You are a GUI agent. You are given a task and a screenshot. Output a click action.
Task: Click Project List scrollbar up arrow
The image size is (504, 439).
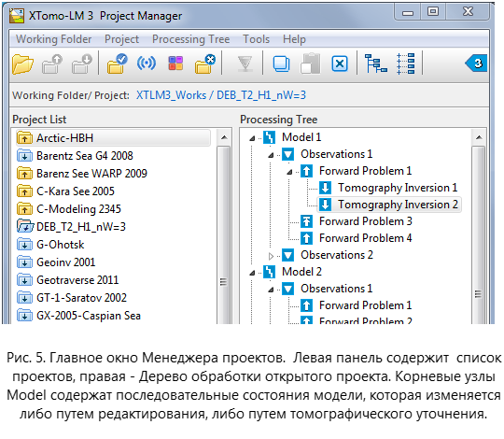click(x=224, y=137)
